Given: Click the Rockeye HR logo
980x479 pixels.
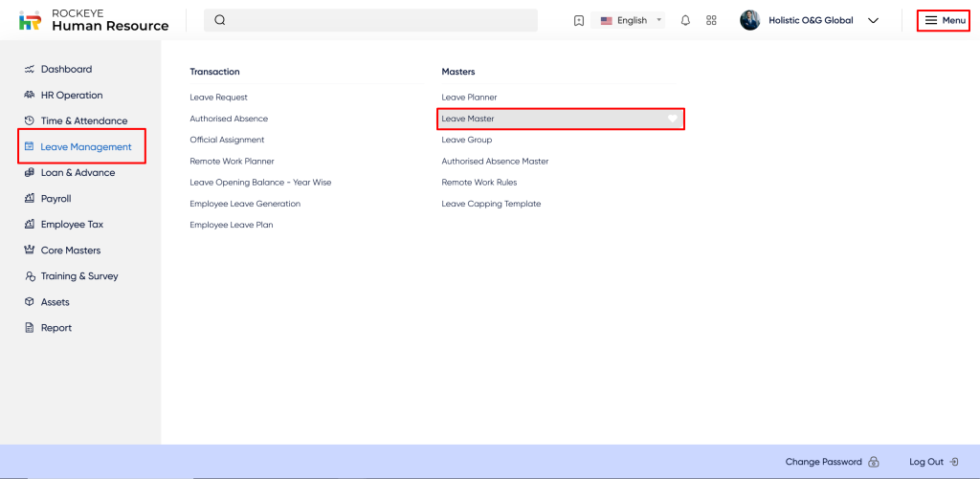Looking at the screenshot, I should click(x=31, y=20).
